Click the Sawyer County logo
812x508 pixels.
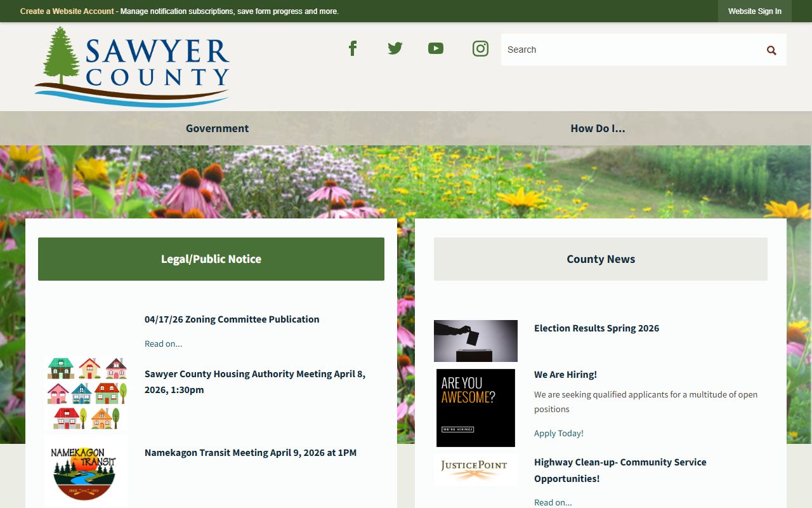[x=132, y=67]
